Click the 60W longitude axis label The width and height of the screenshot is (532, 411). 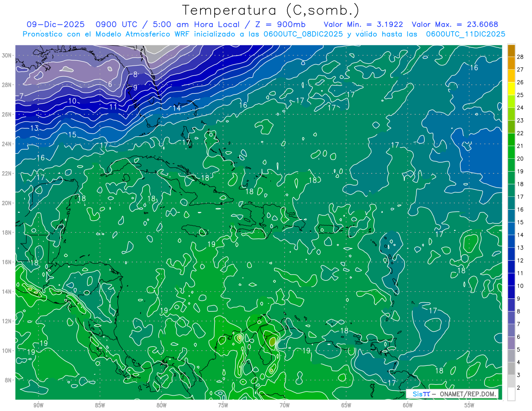click(x=408, y=405)
